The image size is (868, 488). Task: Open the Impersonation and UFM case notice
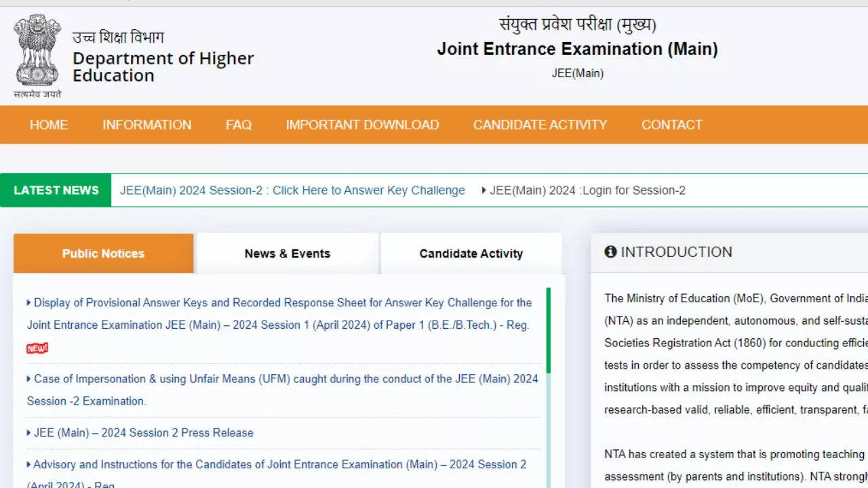point(283,390)
